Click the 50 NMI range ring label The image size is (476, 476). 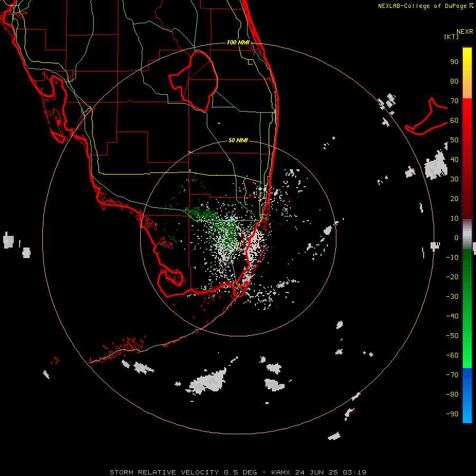pyautogui.click(x=238, y=140)
